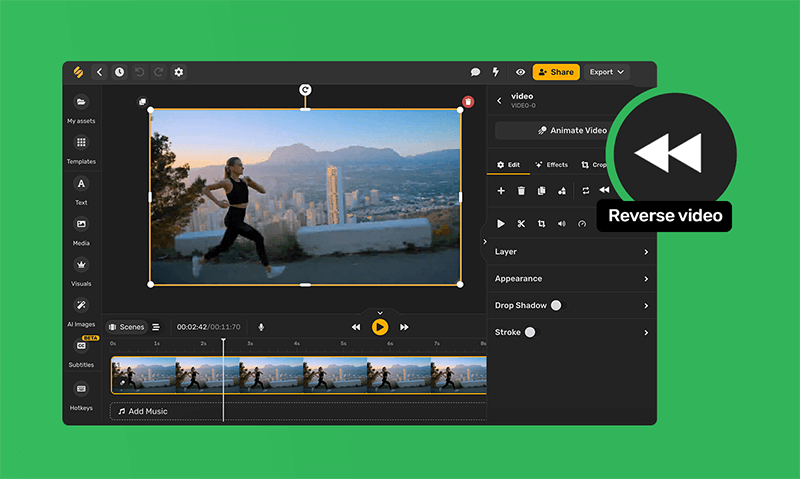Expand Drop Shadow settings chevron
This screenshot has height=479, width=800.
point(646,306)
